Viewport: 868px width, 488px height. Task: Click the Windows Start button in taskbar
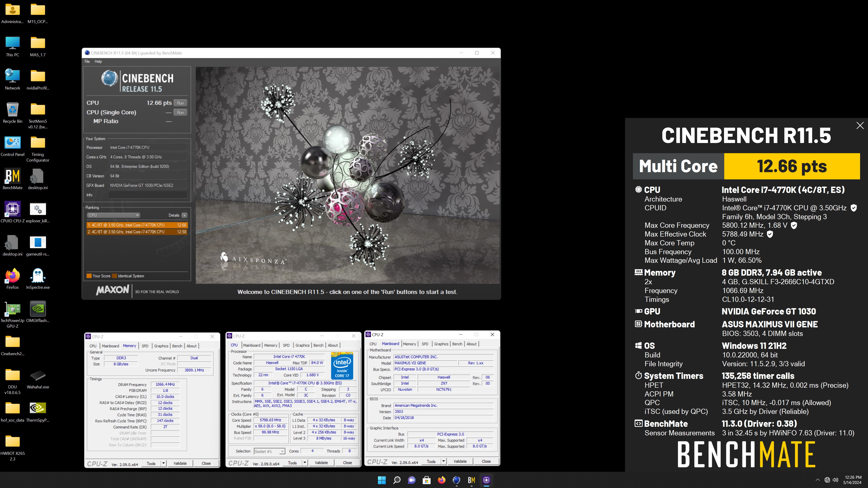[x=382, y=480]
